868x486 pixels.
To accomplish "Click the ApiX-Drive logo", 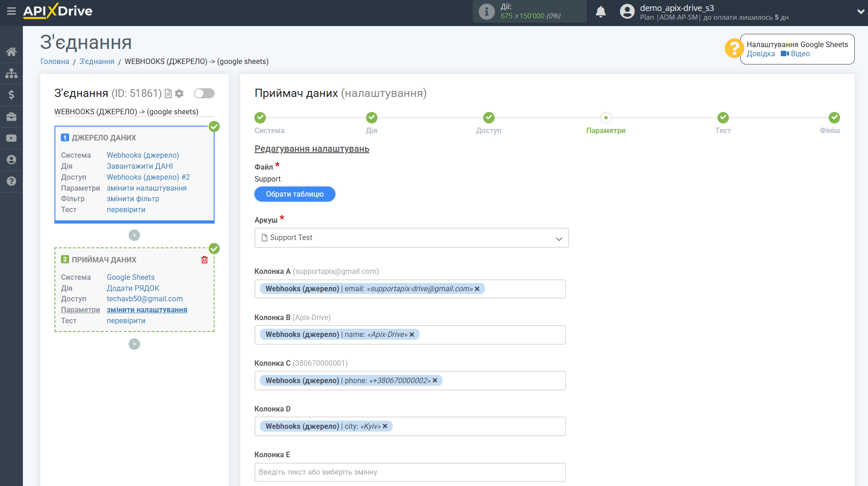I will click(x=58, y=11).
